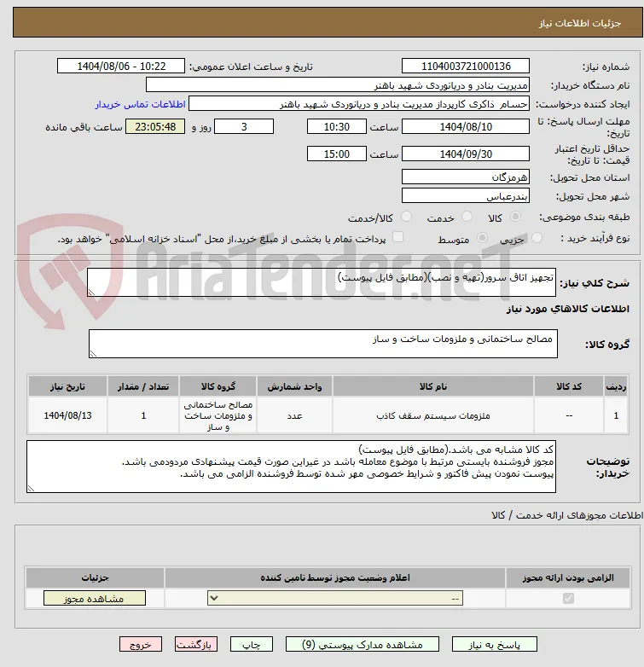Click the خروج exit button
644x667 pixels.
tap(141, 645)
